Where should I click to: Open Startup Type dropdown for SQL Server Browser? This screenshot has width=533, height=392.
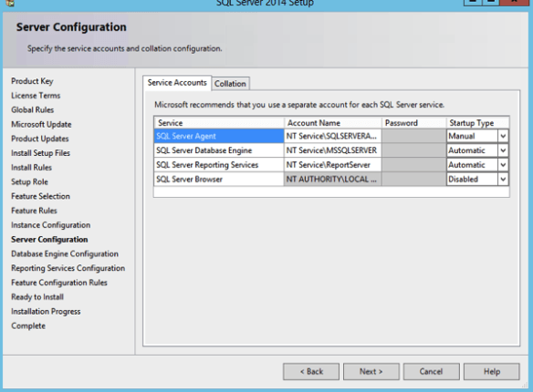503,180
